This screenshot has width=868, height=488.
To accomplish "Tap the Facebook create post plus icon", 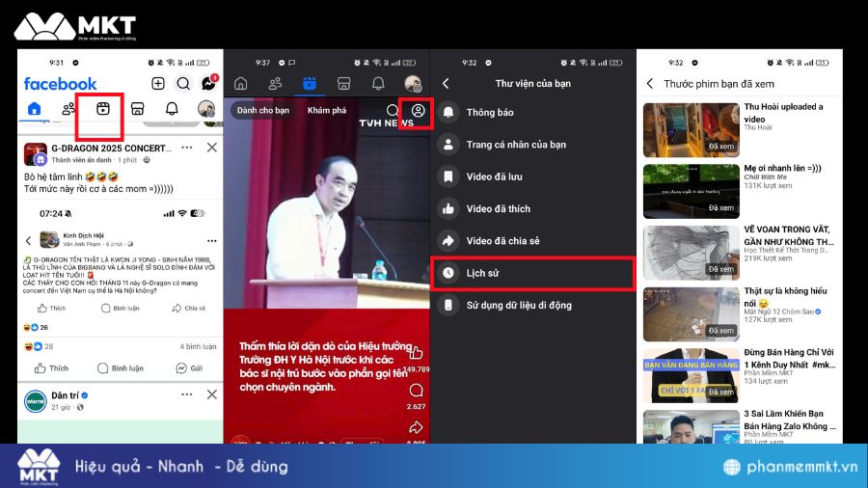I will [158, 84].
